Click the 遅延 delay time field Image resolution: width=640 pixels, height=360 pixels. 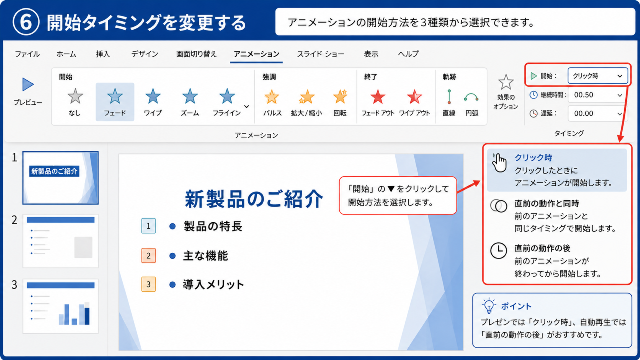(x=598, y=113)
